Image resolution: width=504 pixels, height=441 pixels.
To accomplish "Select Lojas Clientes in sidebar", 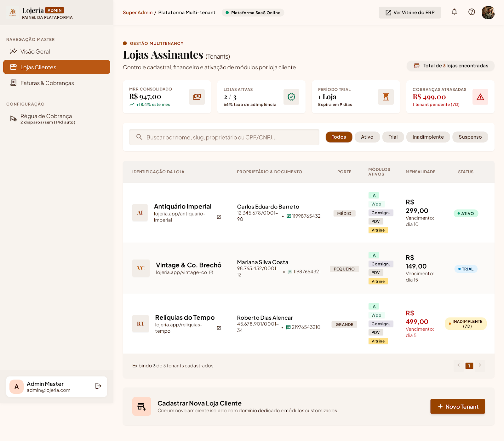I will point(57,67).
